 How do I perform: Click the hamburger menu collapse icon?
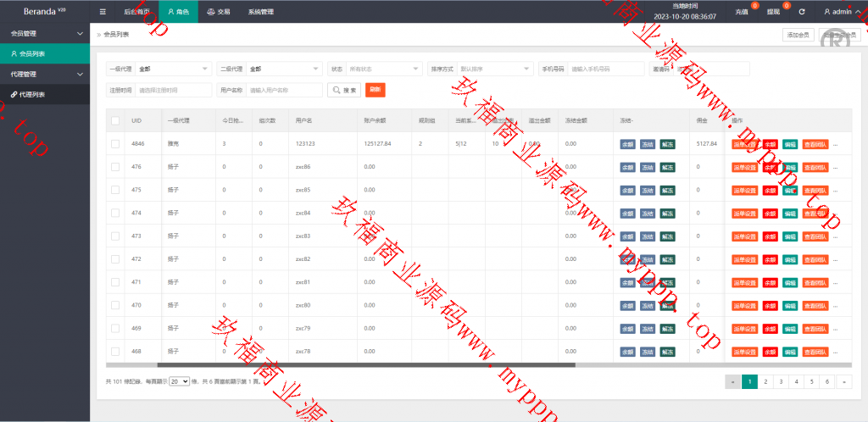click(103, 12)
